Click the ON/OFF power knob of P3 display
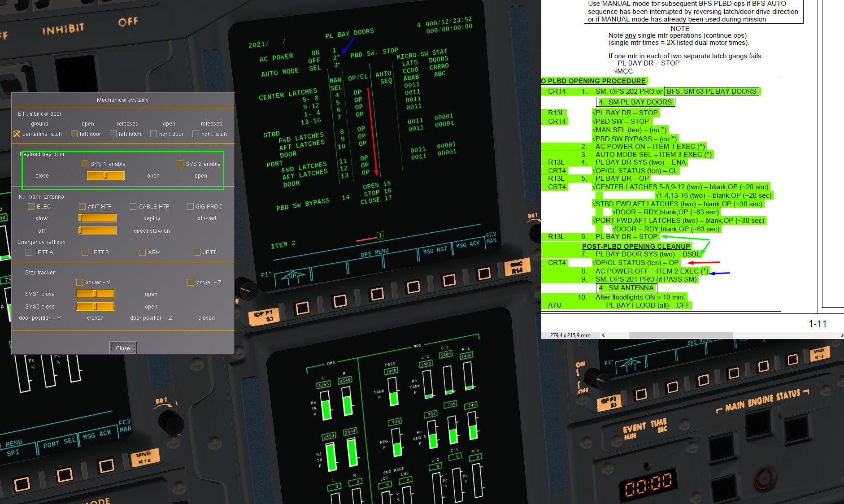Screen dimensions: 844x504 (597, 380)
